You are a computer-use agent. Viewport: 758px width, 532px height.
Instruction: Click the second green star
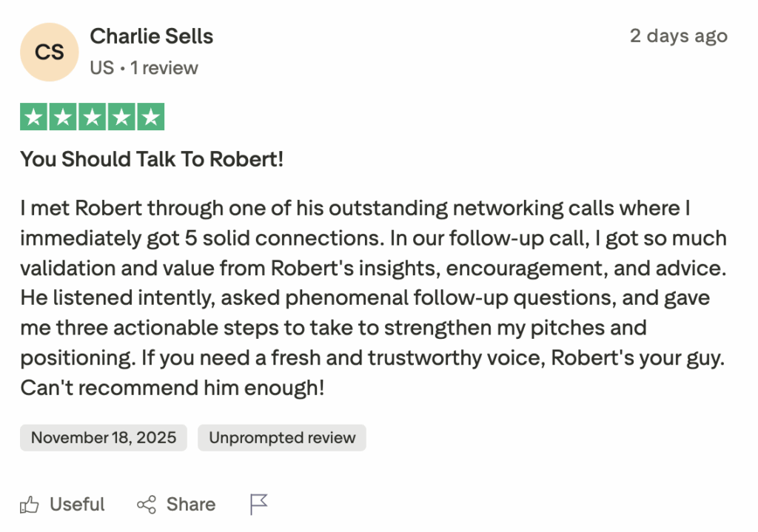click(63, 117)
